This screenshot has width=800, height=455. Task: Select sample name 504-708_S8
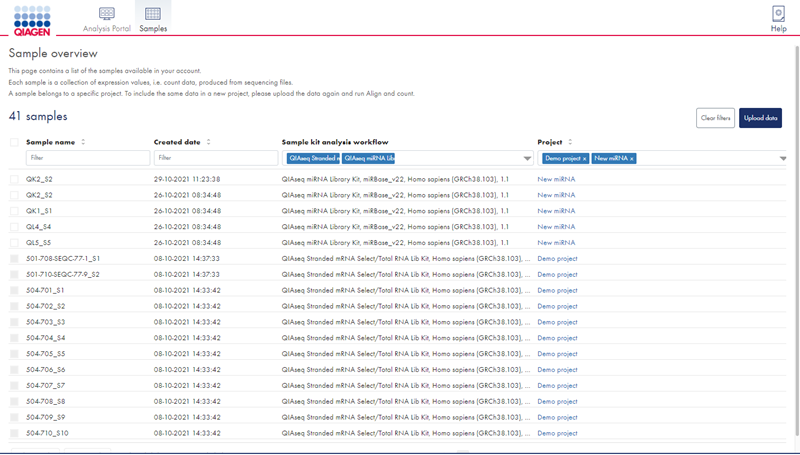click(45, 401)
